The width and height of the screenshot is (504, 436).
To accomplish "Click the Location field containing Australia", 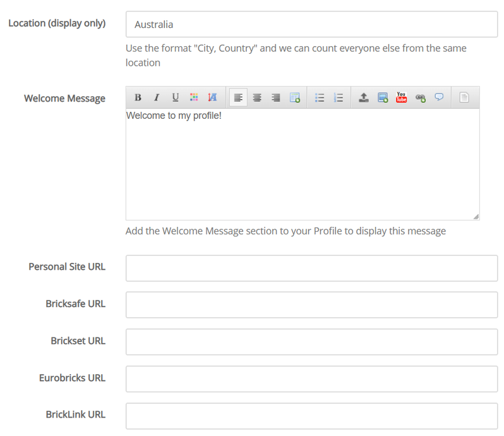I will pyautogui.click(x=311, y=25).
